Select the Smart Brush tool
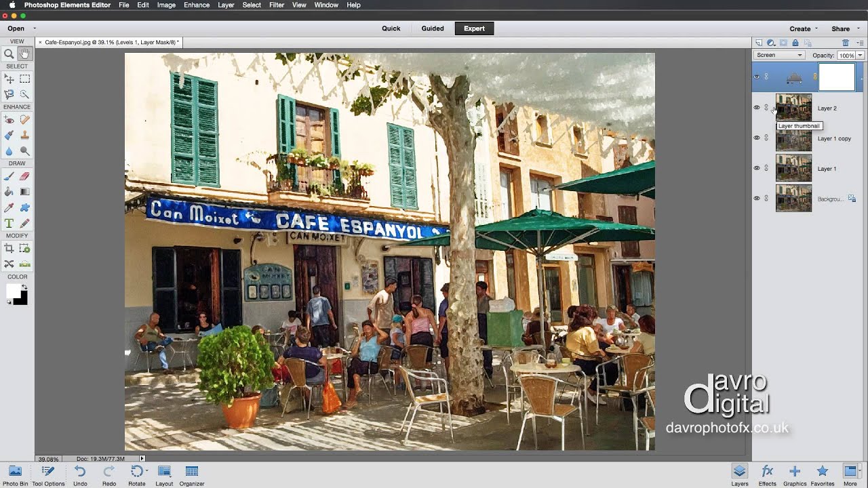 [x=9, y=136]
